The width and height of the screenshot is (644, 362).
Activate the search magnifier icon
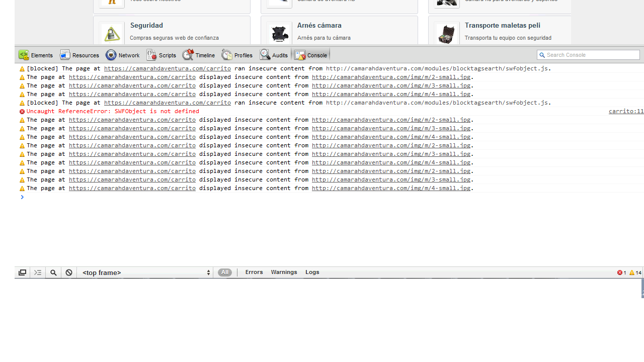(53, 273)
